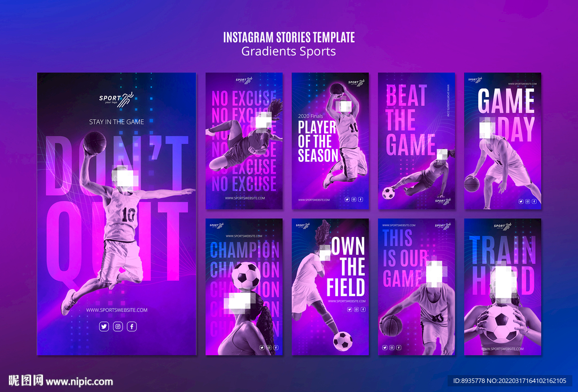Click the Sport logo on the Game Day card
The width and height of the screenshot is (578, 392).
(x=475, y=80)
